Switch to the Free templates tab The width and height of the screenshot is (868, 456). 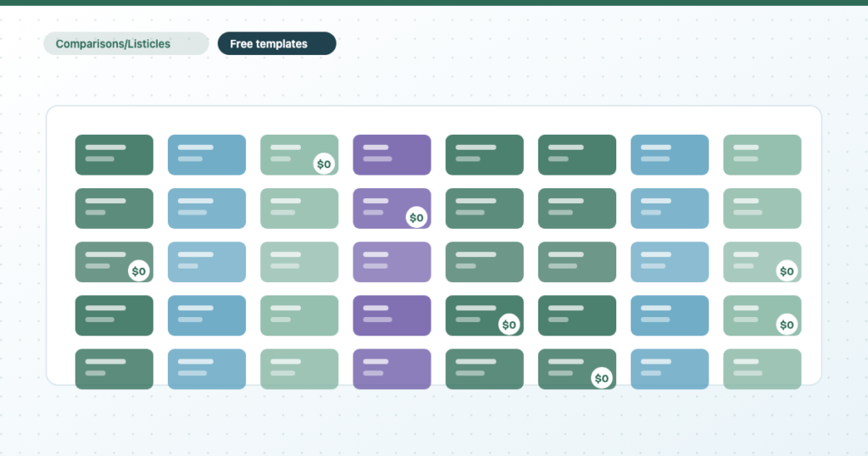pos(277,44)
